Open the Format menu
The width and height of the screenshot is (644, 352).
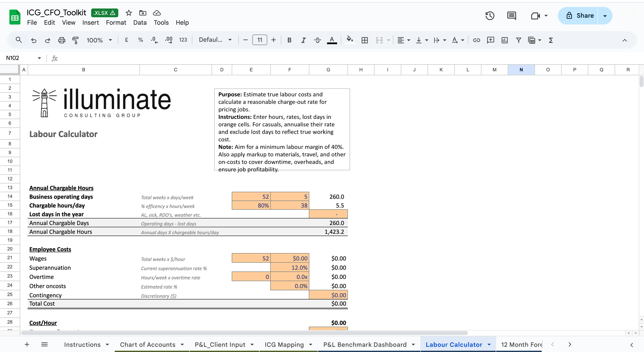coord(116,23)
